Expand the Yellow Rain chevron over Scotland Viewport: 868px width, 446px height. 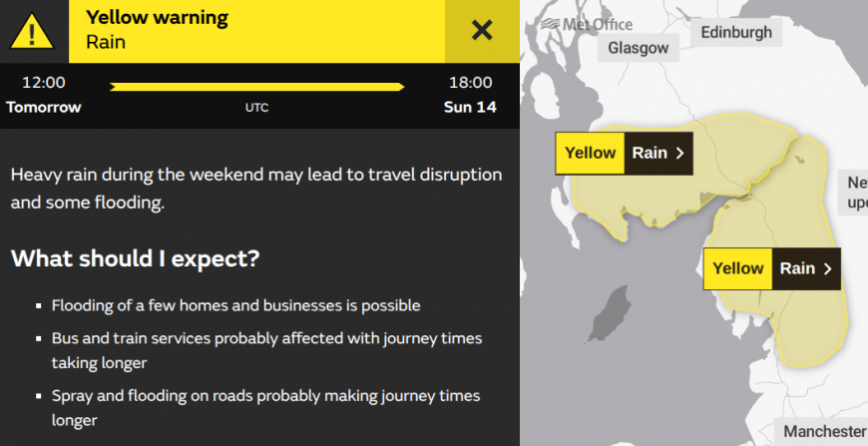tap(679, 154)
